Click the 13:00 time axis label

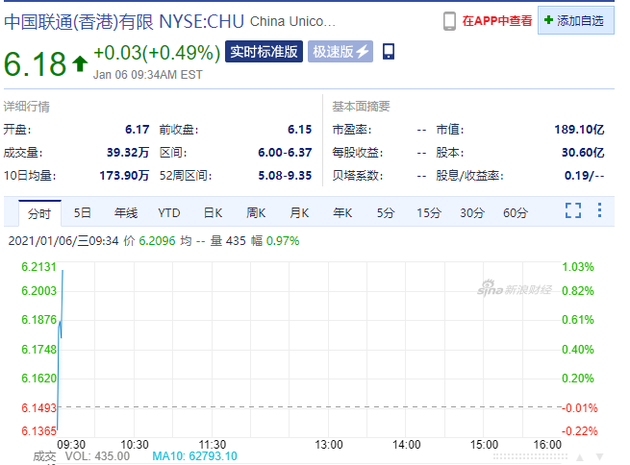[329, 445]
